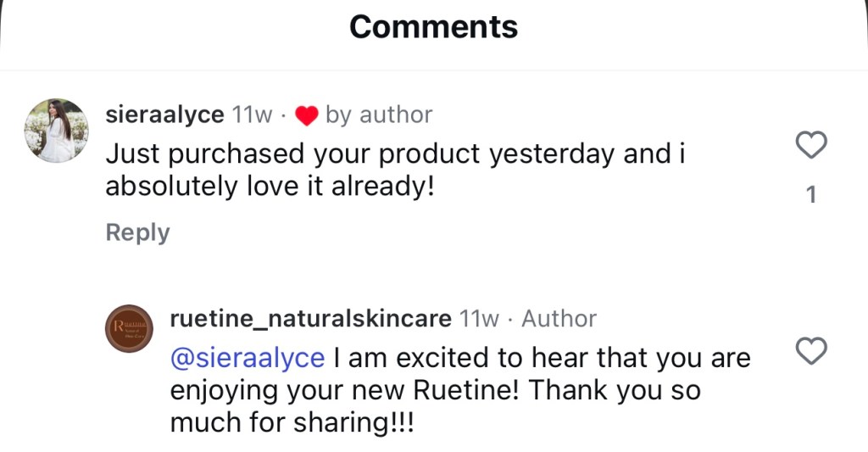Follow the blue @sieraalyce mention
Screen dimensions: 868x452
pyautogui.click(x=248, y=358)
